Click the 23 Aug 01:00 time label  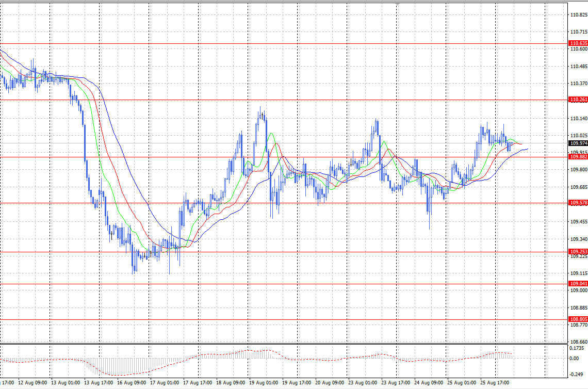(x=363, y=383)
